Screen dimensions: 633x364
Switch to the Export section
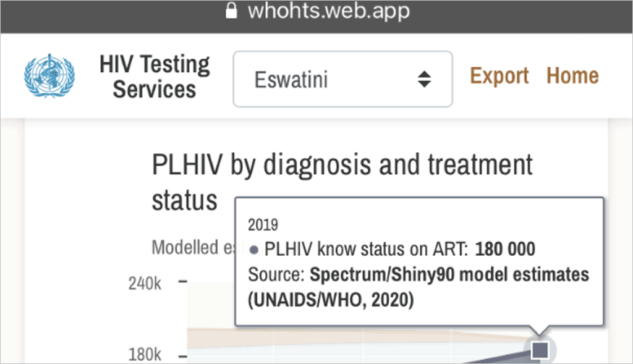(499, 75)
